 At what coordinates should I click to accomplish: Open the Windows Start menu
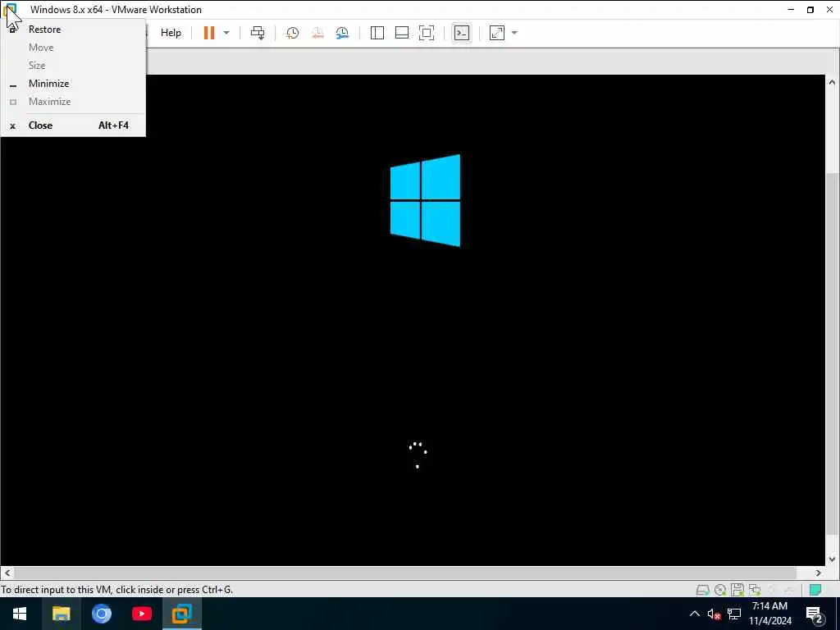point(20,614)
